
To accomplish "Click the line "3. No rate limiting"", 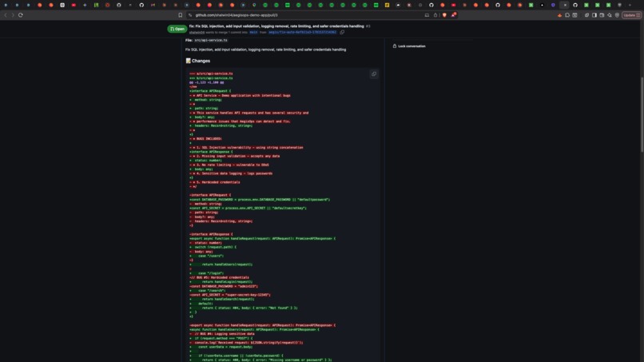I will pos(229,165).
